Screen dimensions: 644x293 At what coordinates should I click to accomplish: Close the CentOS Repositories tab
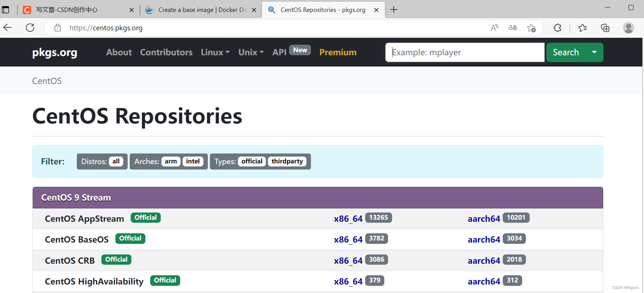click(x=376, y=10)
